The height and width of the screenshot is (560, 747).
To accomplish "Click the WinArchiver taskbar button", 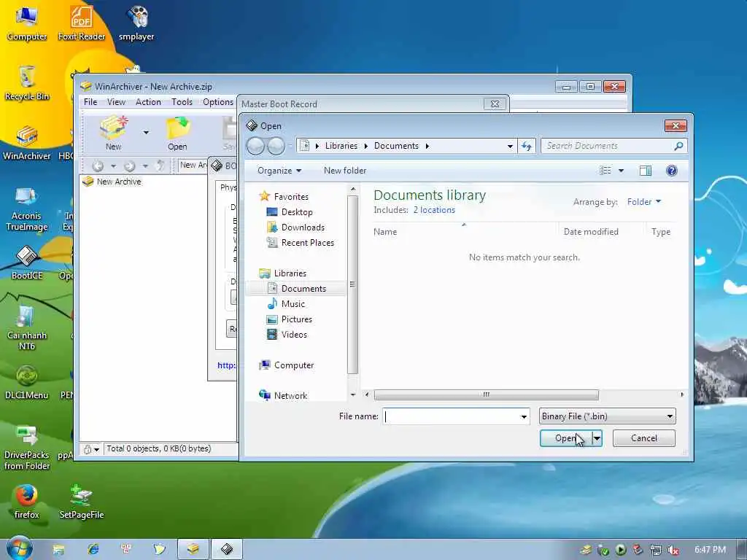I will coord(193,550).
